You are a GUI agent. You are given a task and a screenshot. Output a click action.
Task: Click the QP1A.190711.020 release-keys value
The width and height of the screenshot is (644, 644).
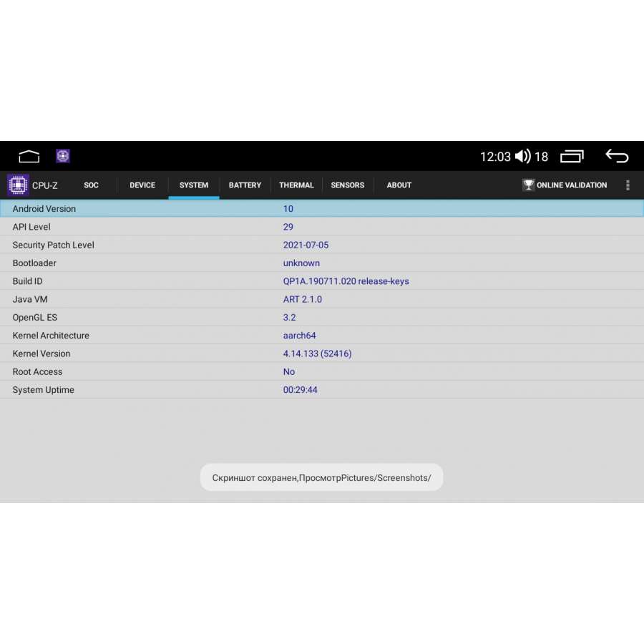pyautogui.click(x=346, y=281)
